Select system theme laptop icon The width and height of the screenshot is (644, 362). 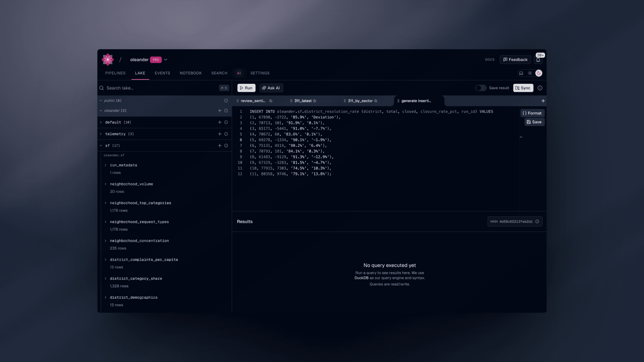tap(521, 73)
